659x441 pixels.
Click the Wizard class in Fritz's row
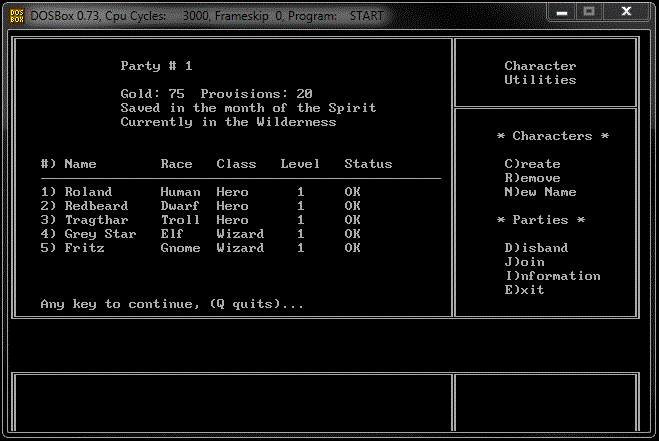(240, 248)
